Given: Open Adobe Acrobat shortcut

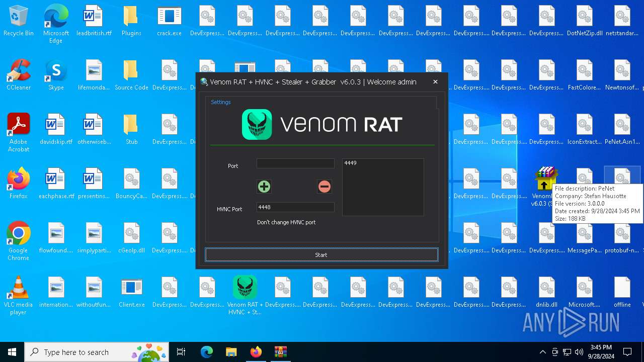Looking at the screenshot, I should (x=19, y=133).
